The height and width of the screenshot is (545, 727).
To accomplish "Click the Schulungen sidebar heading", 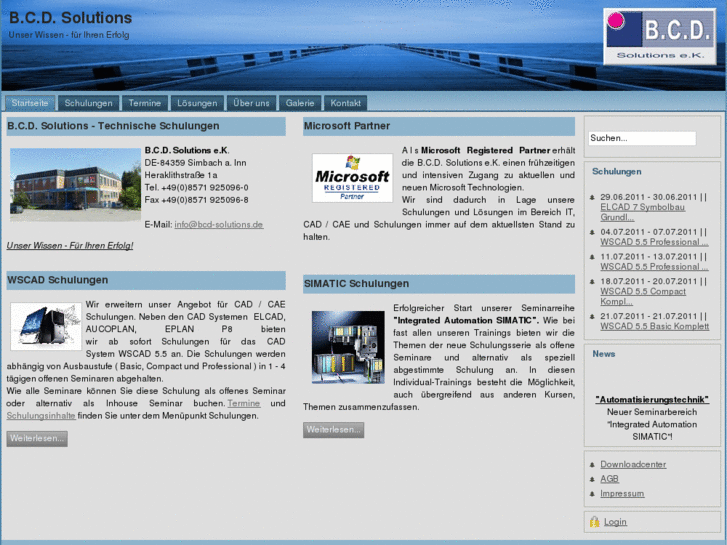I will (x=617, y=172).
